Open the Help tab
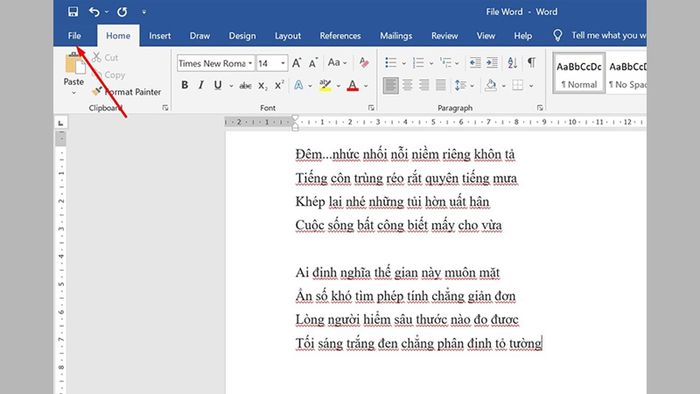The image size is (700, 394). pos(523,36)
